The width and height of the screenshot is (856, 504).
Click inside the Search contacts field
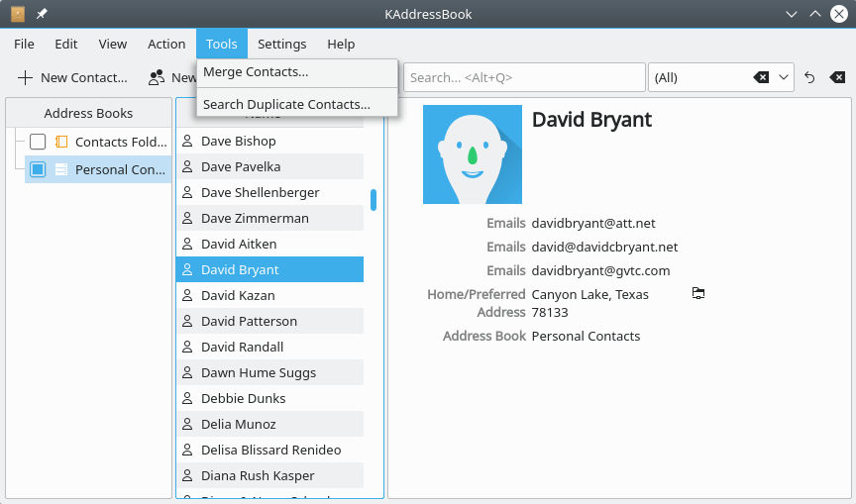tap(524, 77)
